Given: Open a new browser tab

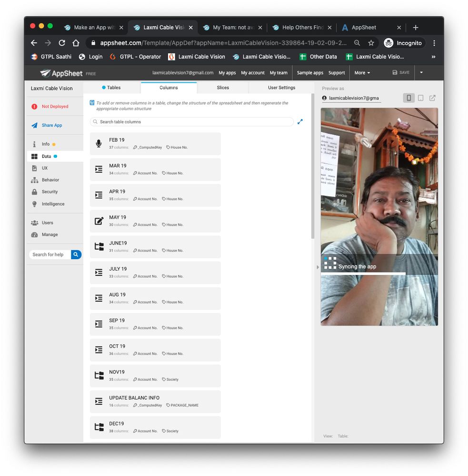Looking at the screenshot, I should tap(416, 27).
